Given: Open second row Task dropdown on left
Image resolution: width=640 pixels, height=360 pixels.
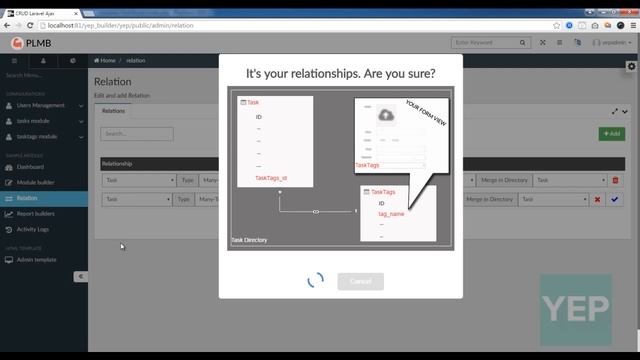Looking at the screenshot, I should coord(137,199).
